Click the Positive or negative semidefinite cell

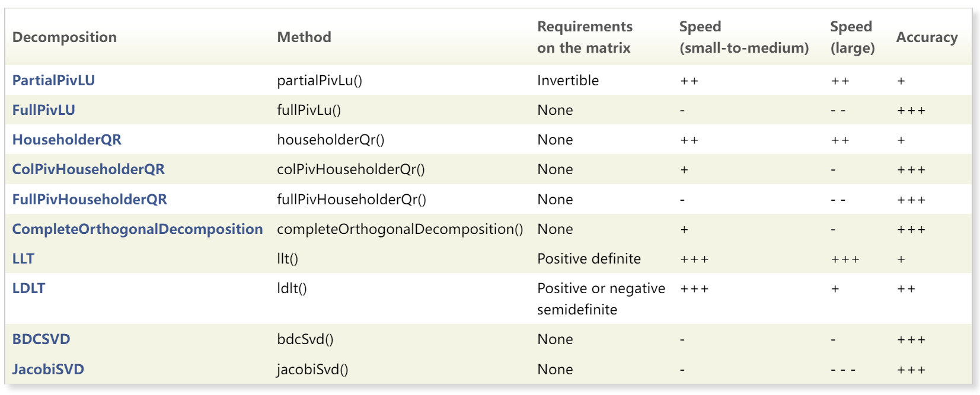coord(601,298)
